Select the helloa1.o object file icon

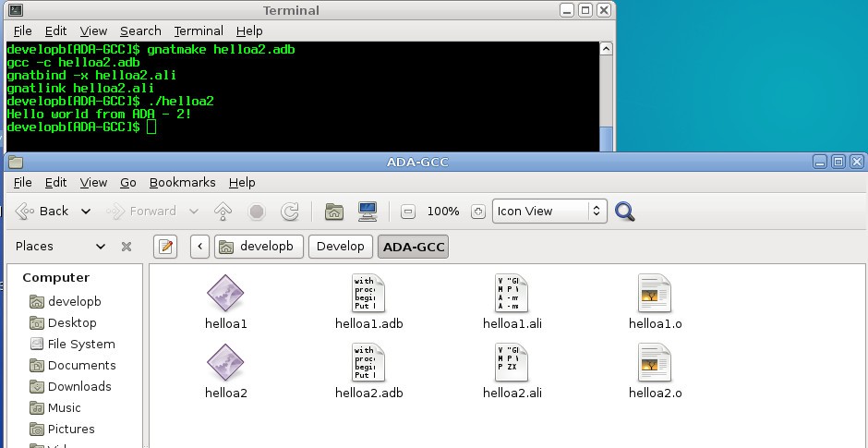click(655, 293)
